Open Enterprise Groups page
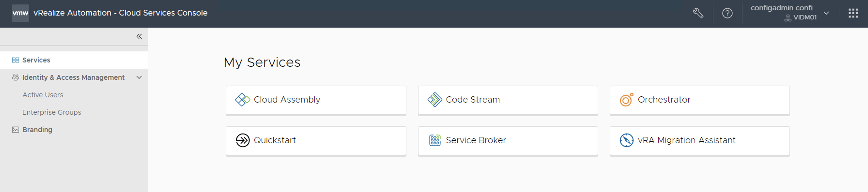Screen dimensions: 868x192 pyautogui.click(x=52, y=112)
